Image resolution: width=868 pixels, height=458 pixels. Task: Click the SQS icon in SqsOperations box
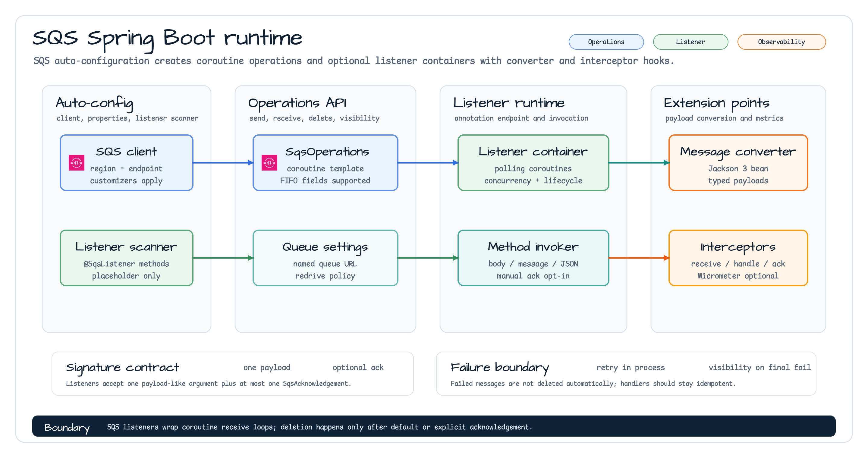[269, 163]
